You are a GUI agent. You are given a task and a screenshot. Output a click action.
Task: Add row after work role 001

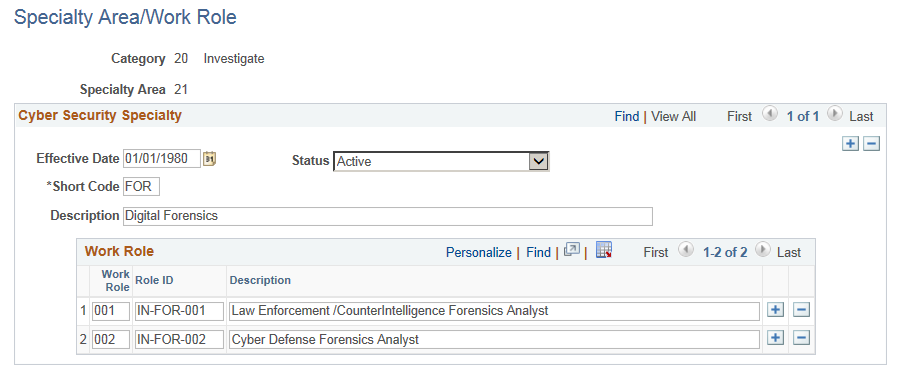(775, 310)
